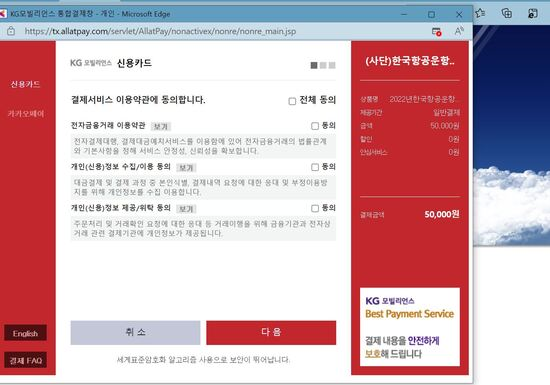
Task: Click the KG 모빌리언스 logo beside 신용카드 heading
Action: coord(90,63)
